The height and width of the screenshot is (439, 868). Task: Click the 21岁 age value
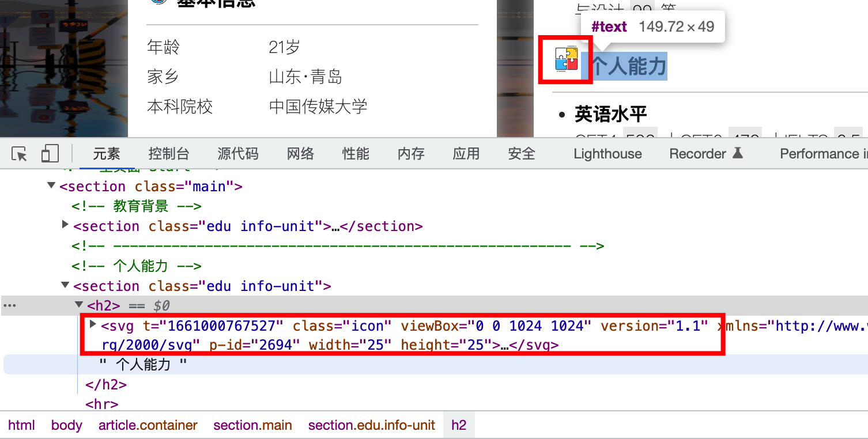[x=284, y=47]
